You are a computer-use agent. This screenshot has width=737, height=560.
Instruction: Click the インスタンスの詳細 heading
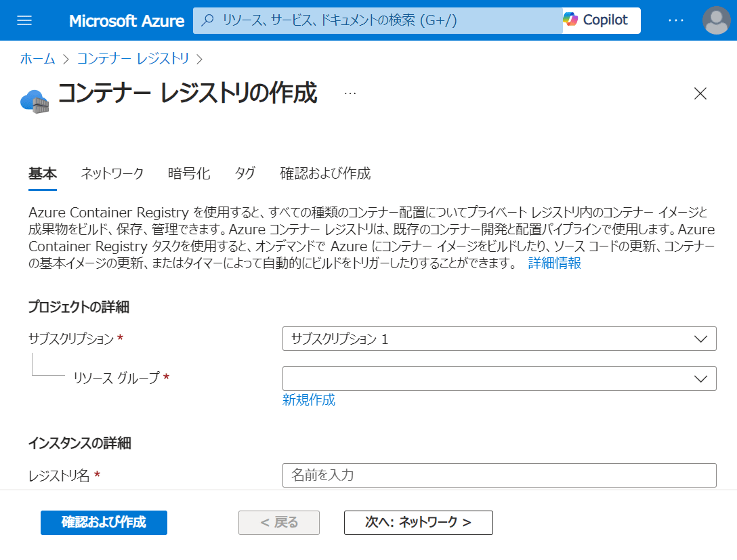click(80, 443)
